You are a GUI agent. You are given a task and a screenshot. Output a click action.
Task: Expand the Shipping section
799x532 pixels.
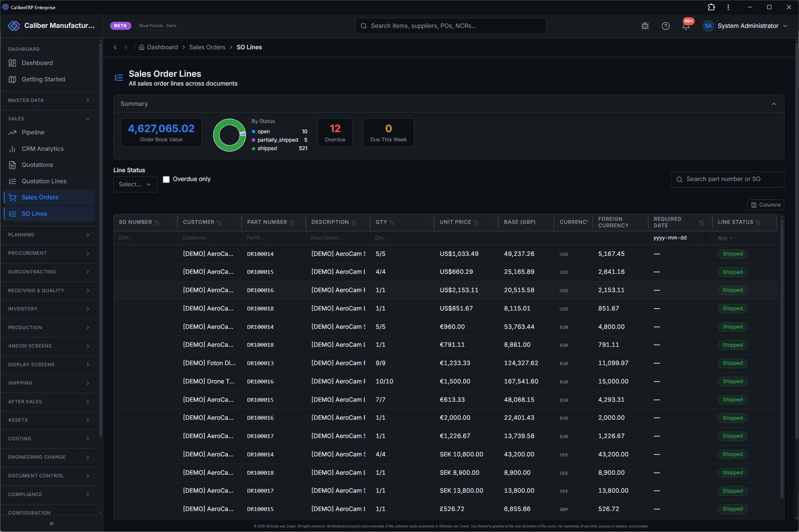50,383
